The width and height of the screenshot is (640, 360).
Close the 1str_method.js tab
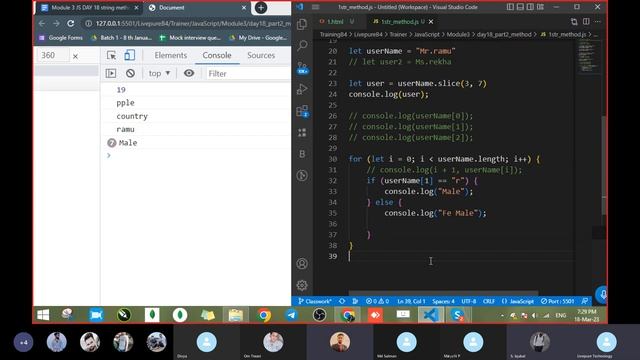(431, 21)
